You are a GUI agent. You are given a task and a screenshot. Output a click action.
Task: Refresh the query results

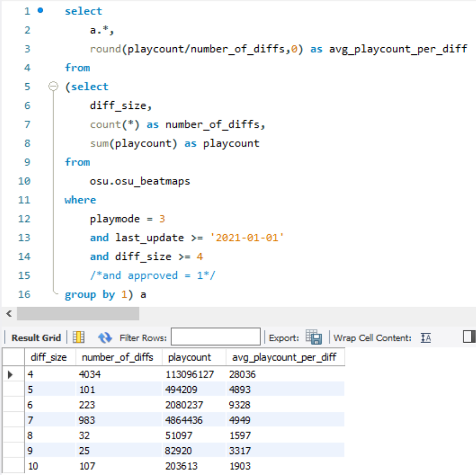coord(105,337)
